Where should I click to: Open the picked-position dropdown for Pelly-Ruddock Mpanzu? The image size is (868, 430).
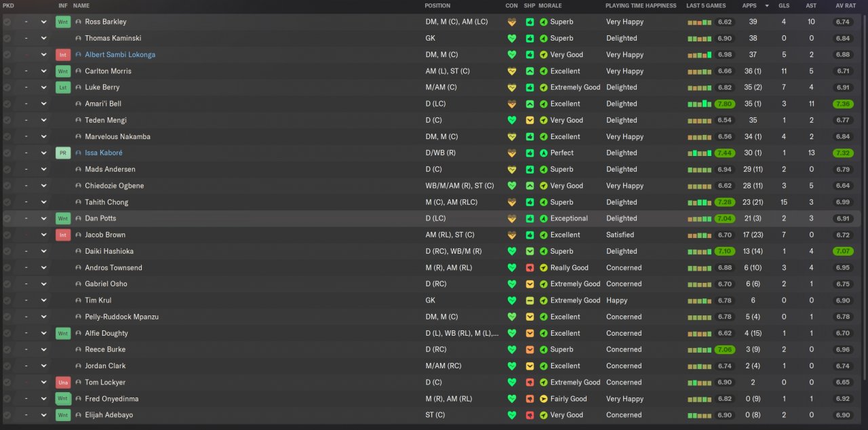coord(44,317)
